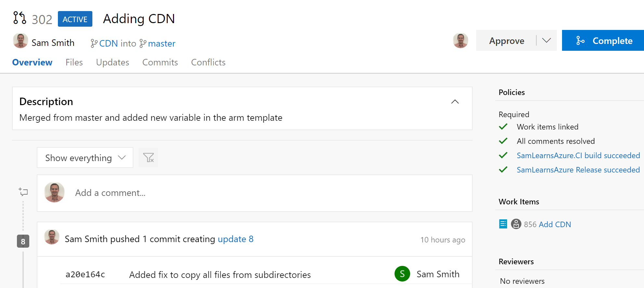The width and height of the screenshot is (644, 288).
Task: Click Sam Smith's avatar beside Approve button
Action: point(460,41)
